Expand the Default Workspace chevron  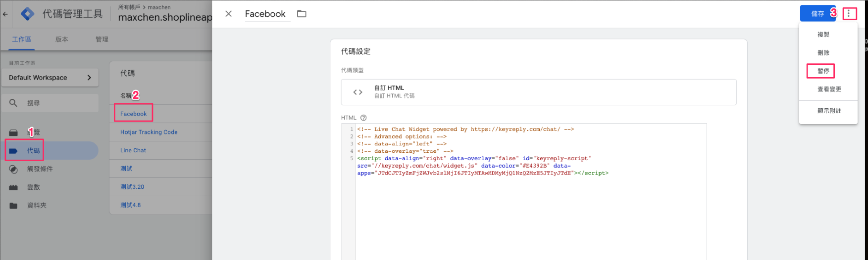pos(89,78)
